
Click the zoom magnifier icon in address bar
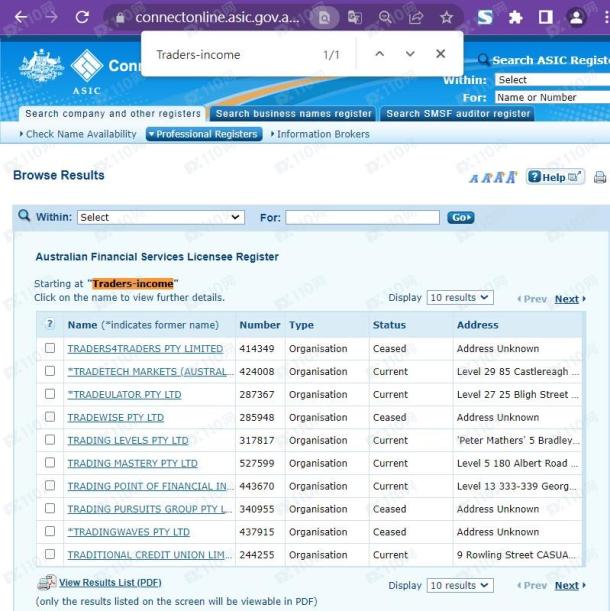pyautogui.click(x=385, y=17)
